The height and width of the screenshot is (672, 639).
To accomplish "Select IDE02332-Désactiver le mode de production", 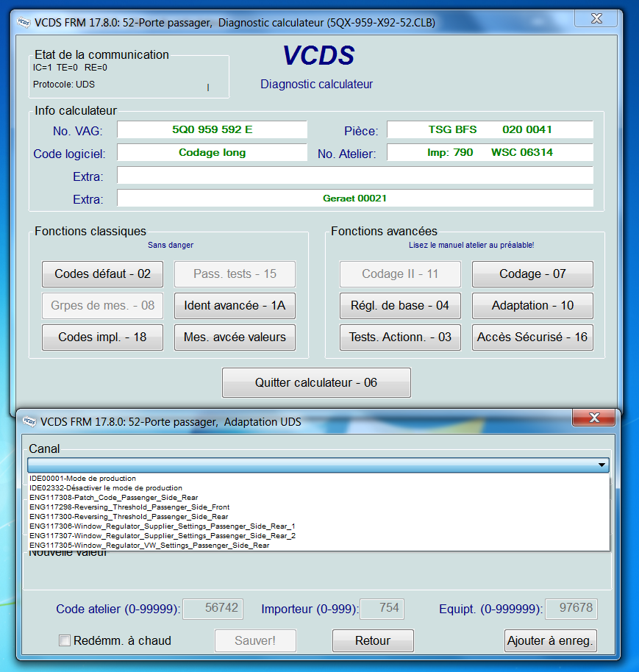I will pyautogui.click(x=106, y=488).
